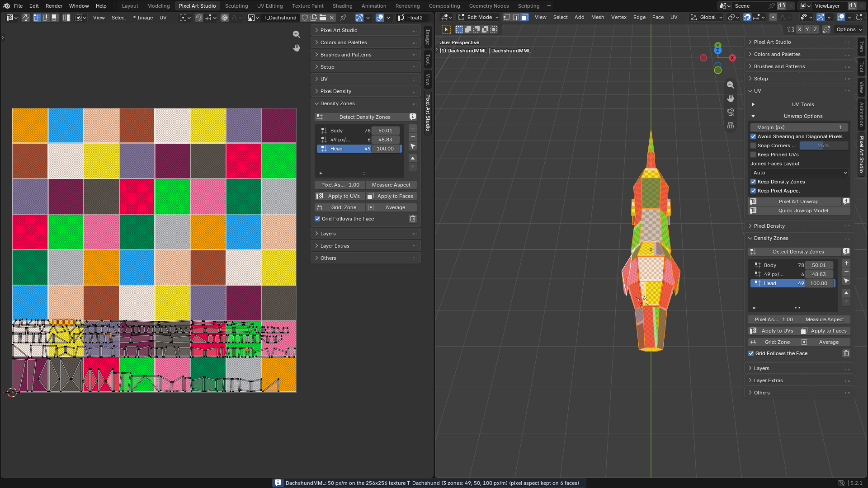868x488 pixels.
Task: Click Detect Density Zones in UV editor panel
Action: pyautogui.click(x=361, y=117)
